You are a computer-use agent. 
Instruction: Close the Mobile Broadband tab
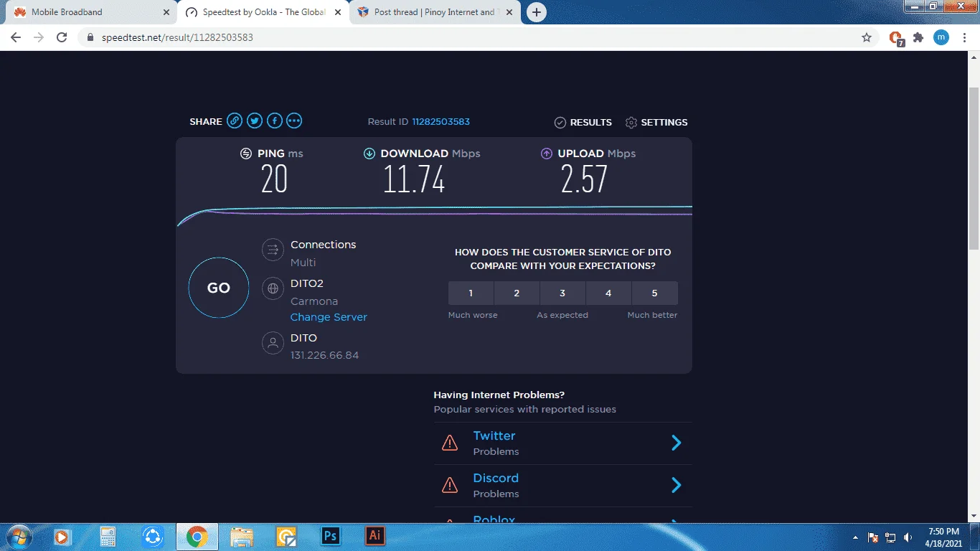point(166,12)
